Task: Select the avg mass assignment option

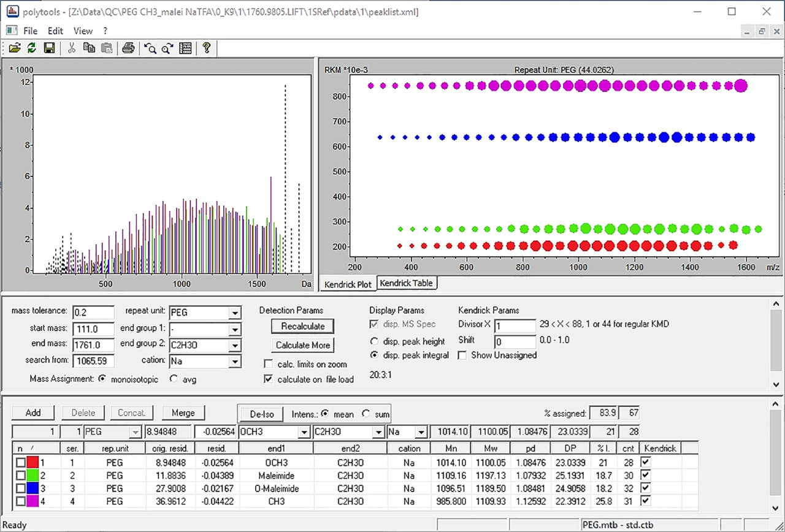Action: pyautogui.click(x=172, y=379)
